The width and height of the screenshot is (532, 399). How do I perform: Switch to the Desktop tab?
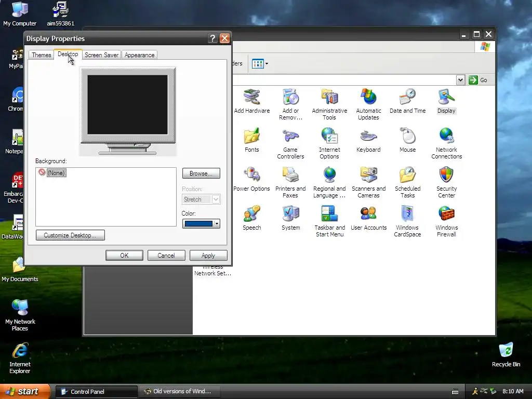pos(68,54)
